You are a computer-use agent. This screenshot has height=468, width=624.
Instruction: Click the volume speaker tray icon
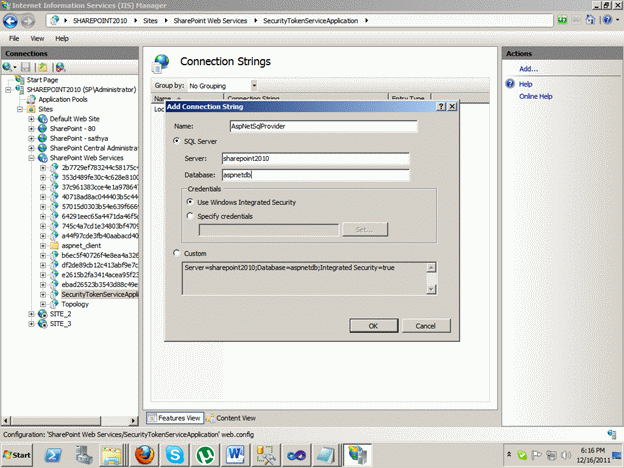point(565,454)
